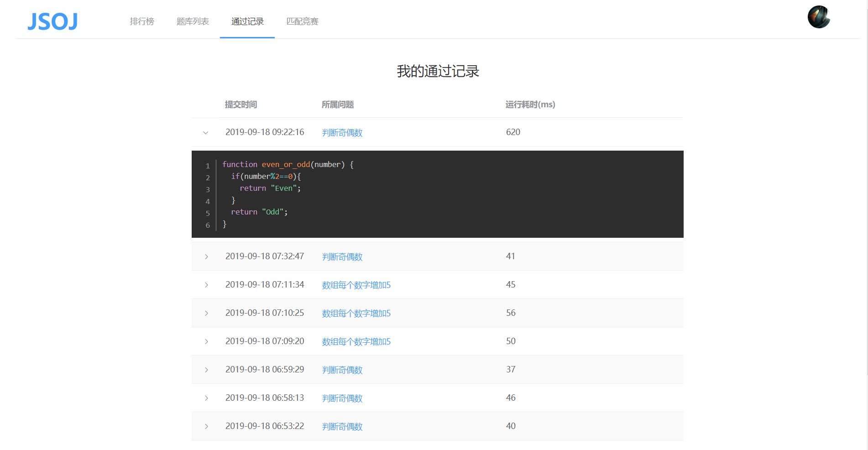Image resolution: width=868 pixels, height=450 pixels.
Task: Click code line return "Even";
Action: 270,188
